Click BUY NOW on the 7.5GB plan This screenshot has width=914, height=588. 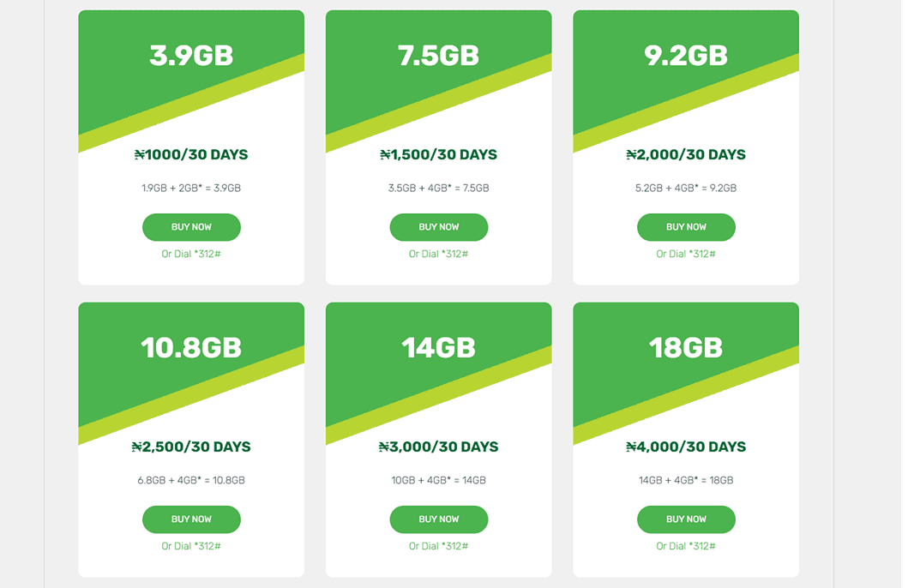pos(438,226)
